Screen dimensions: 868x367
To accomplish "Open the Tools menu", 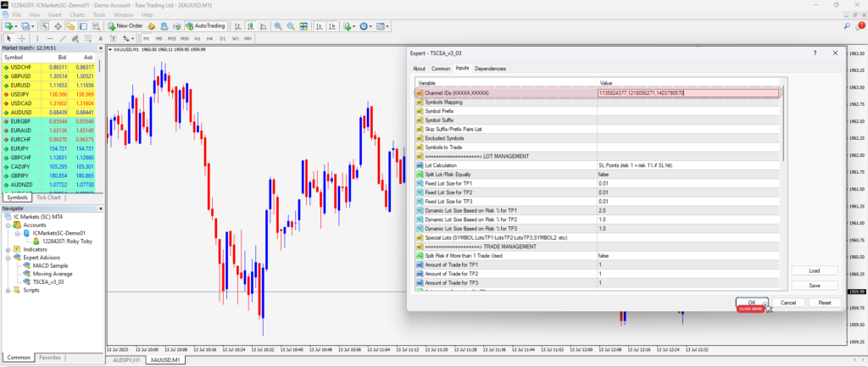I will click(x=99, y=14).
